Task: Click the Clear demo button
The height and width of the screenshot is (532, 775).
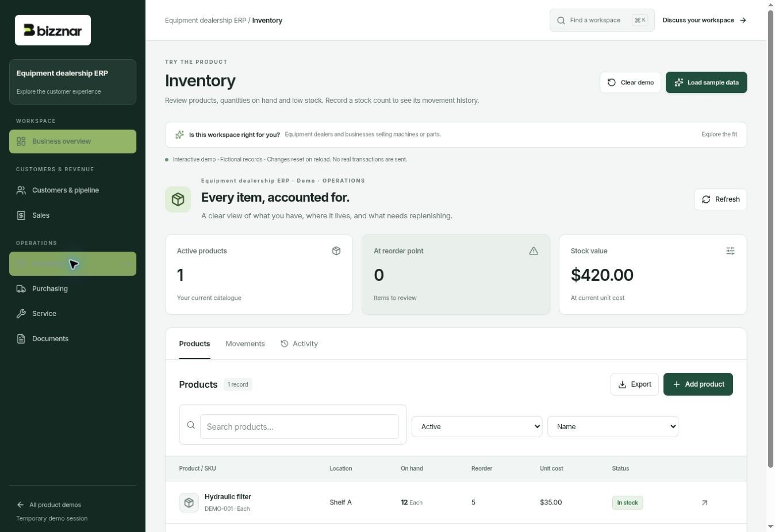Action: (x=631, y=82)
